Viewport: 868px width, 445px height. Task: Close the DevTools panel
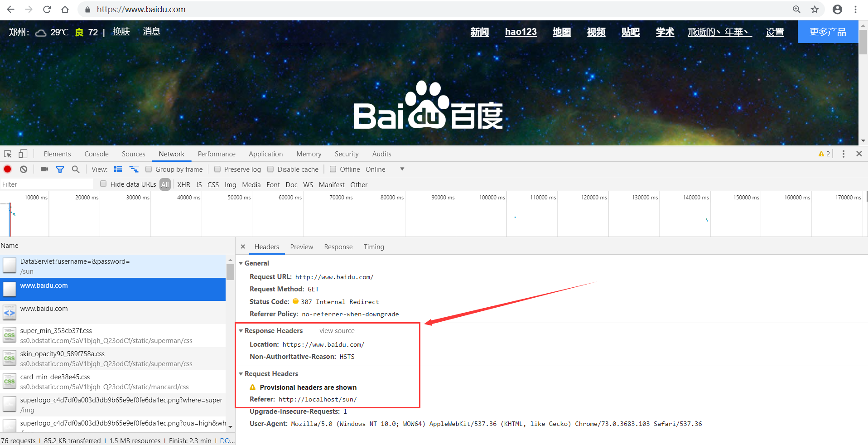[x=859, y=154]
